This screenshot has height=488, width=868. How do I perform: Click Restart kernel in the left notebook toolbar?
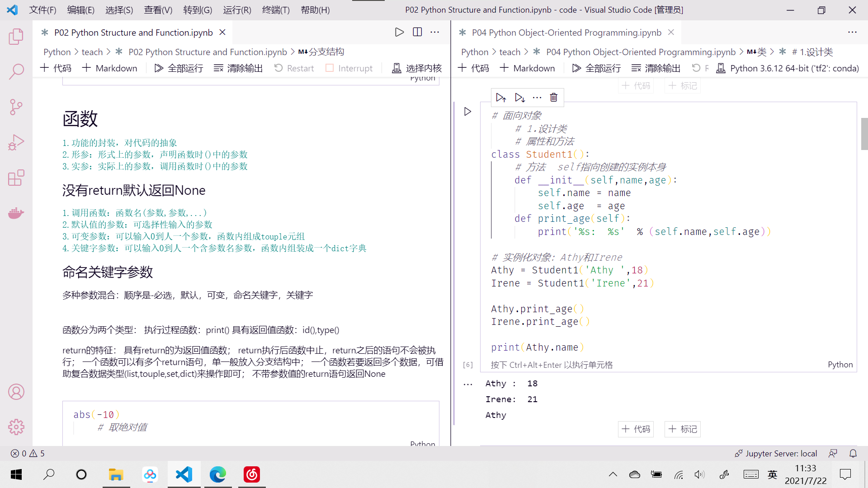click(294, 68)
